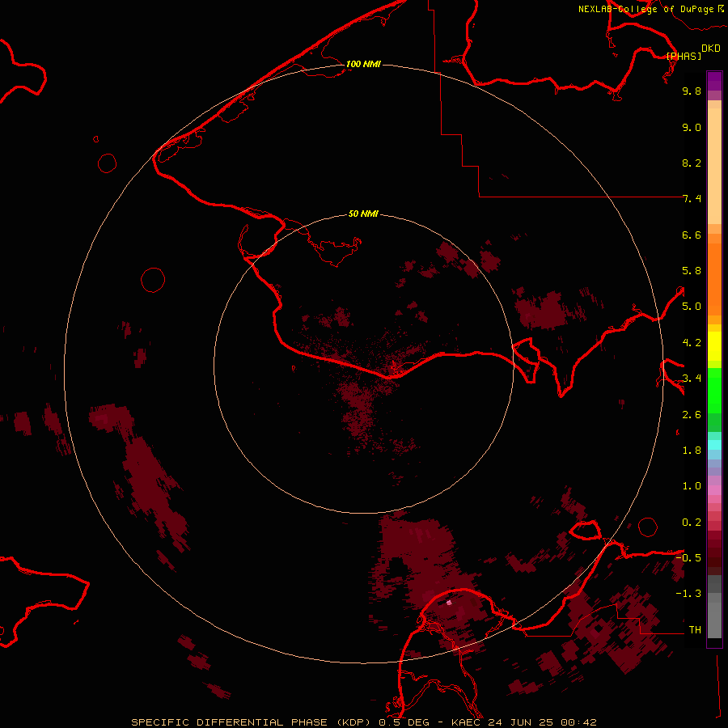
Task: Click the 5.0 scale value
Action: point(692,307)
